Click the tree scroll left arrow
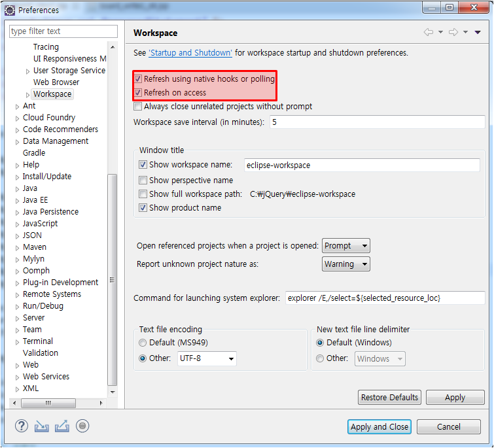This screenshot has height=448, width=494. [14, 403]
